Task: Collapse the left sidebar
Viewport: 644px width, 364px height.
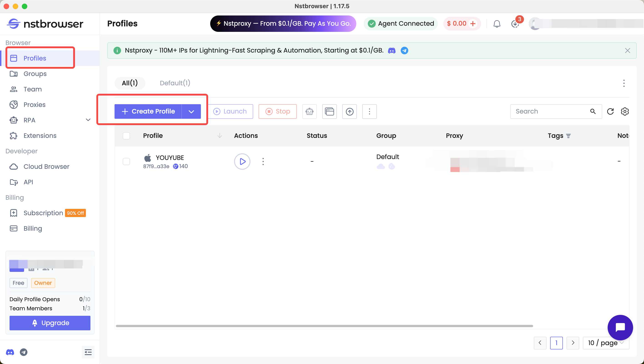Action: coord(88,352)
